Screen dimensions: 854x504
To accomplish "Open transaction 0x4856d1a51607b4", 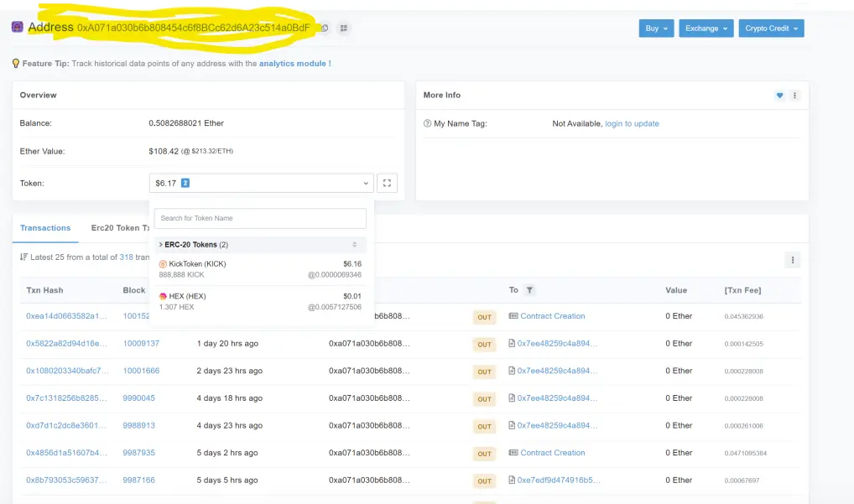I will tap(66, 453).
